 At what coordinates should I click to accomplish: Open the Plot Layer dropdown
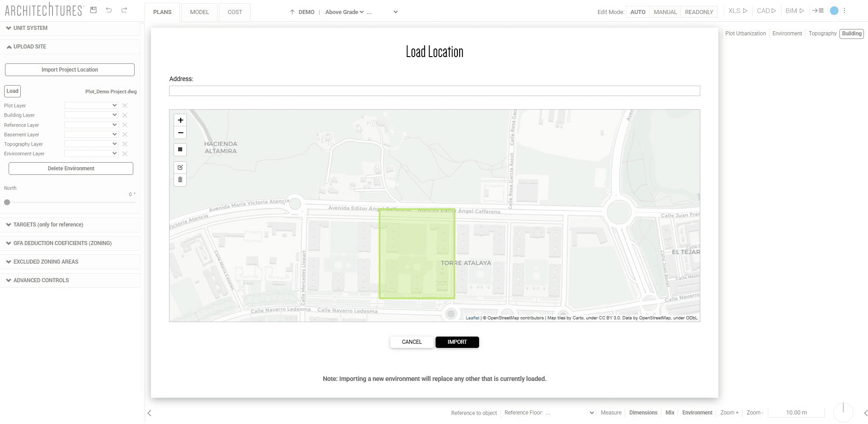[x=91, y=105]
